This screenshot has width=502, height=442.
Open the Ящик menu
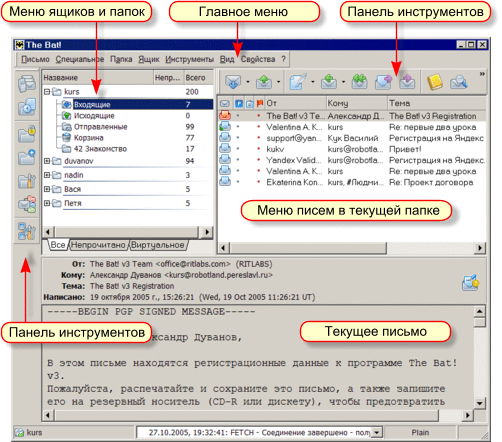[x=149, y=59]
